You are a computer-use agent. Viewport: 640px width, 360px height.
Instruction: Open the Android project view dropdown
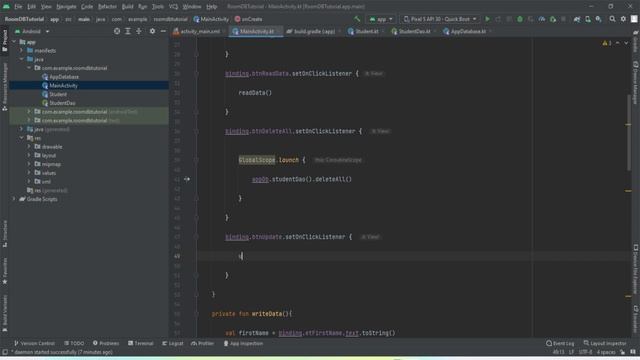click(x=32, y=31)
